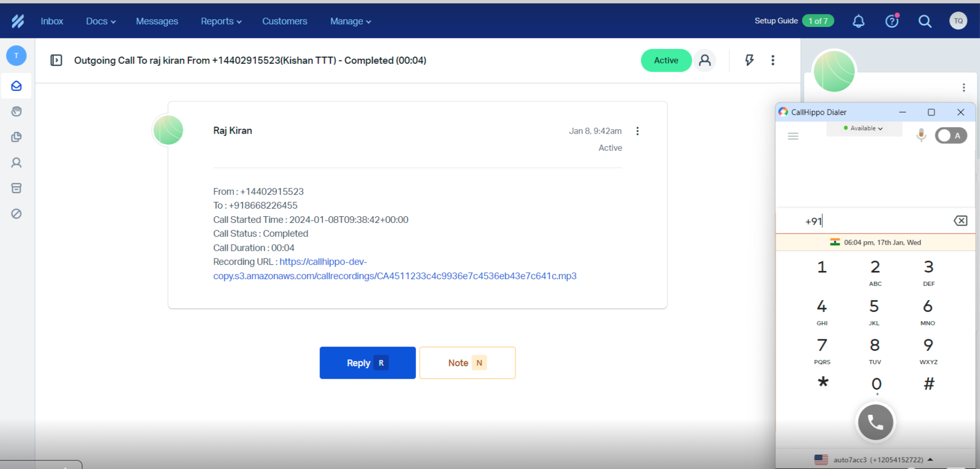
Task: Click the Reply button
Action: (x=367, y=363)
